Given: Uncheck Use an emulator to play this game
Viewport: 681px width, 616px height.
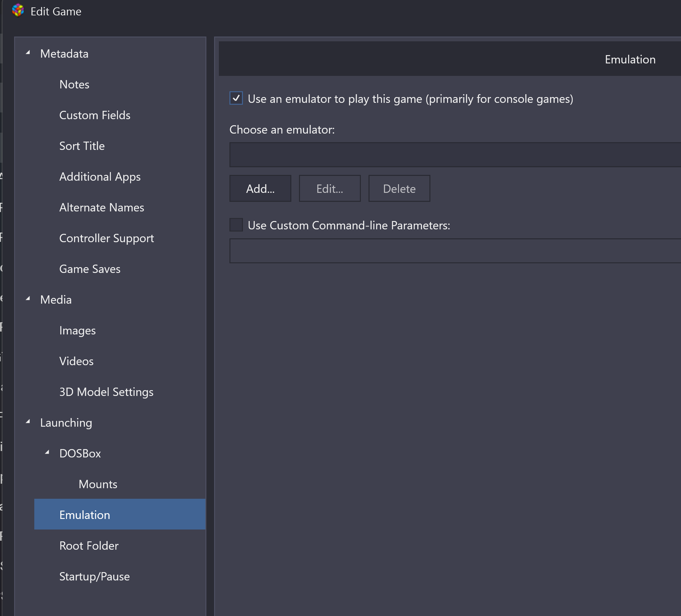Looking at the screenshot, I should pyautogui.click(x=236, y=98).
